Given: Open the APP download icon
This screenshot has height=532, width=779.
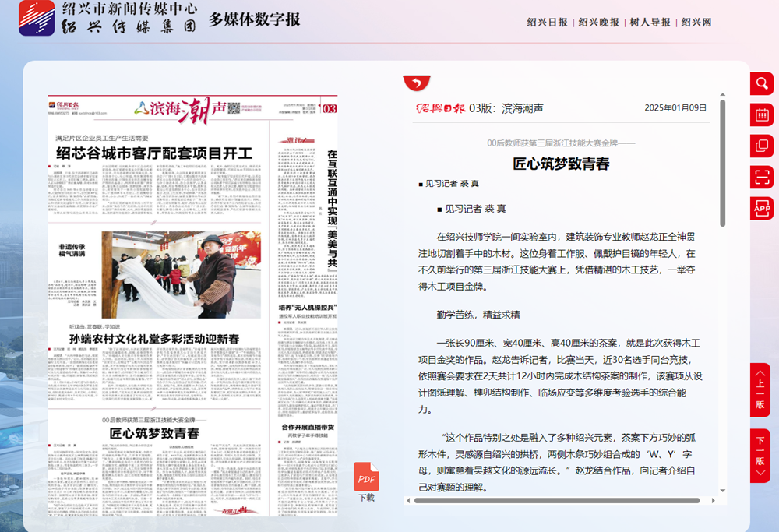Looking at the screenshot, I should pyautogui.click(x=761, y=208).
